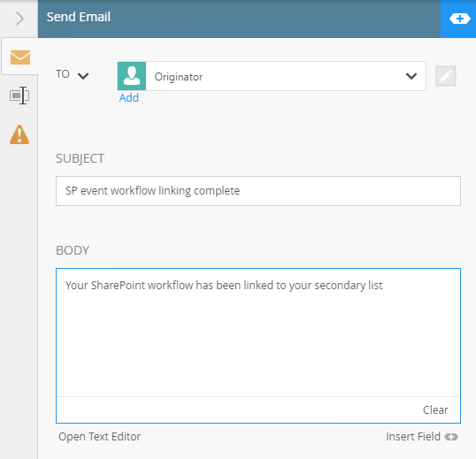
Task: Open the Email envelope tab
Action: (x=20, y=57)
